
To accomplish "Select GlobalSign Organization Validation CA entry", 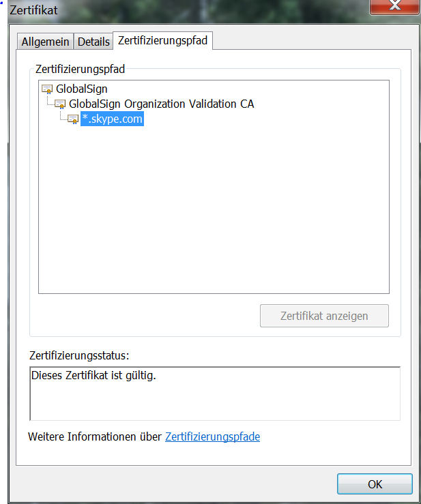I will 162,104.
